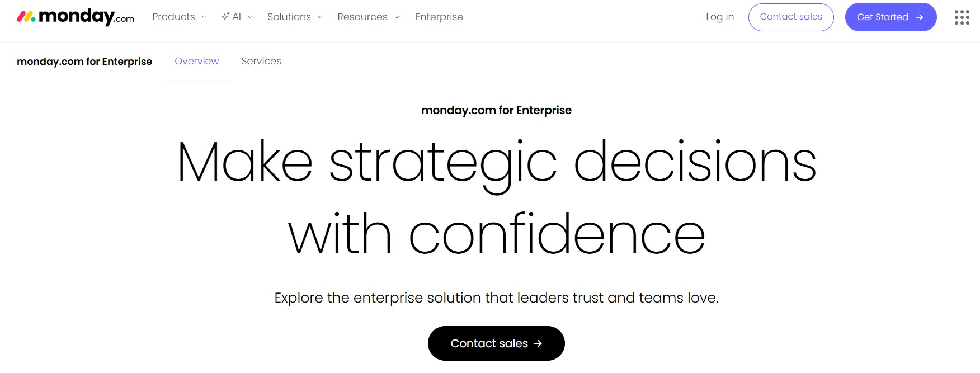
Task: Expand the Solutions dropdown chevron
Action: [320, 17]
